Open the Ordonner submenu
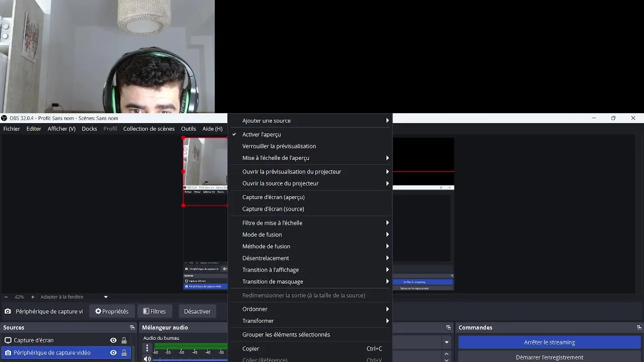The image size is (644, 362). (310, 309)
